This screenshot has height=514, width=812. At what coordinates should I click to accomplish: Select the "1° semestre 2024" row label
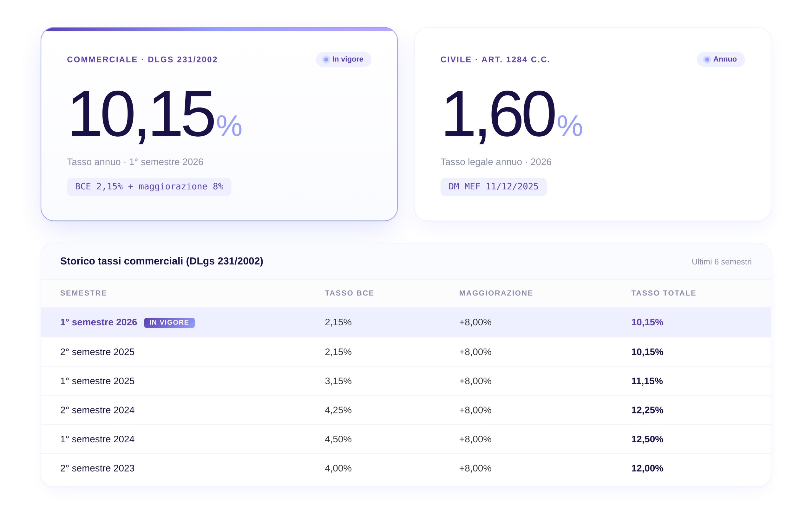pyautogui.click(x=97, y=439)
